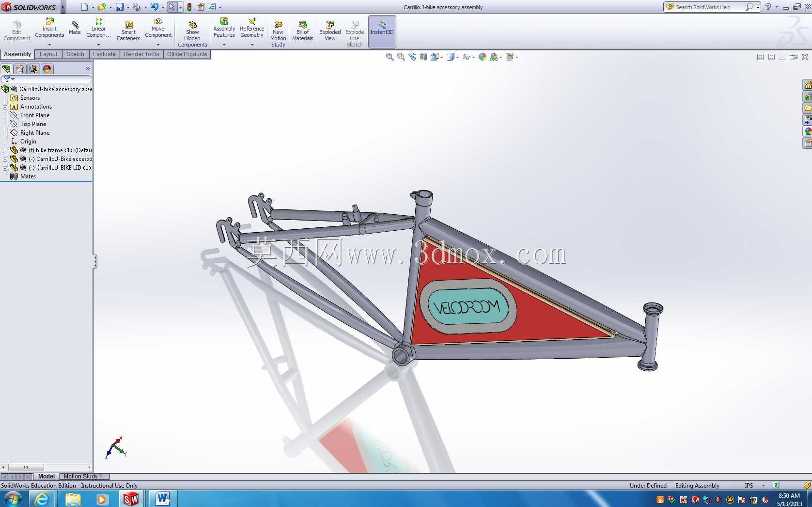
Task: Click the Zoom to Fit icon
Action: click(390, 57)
